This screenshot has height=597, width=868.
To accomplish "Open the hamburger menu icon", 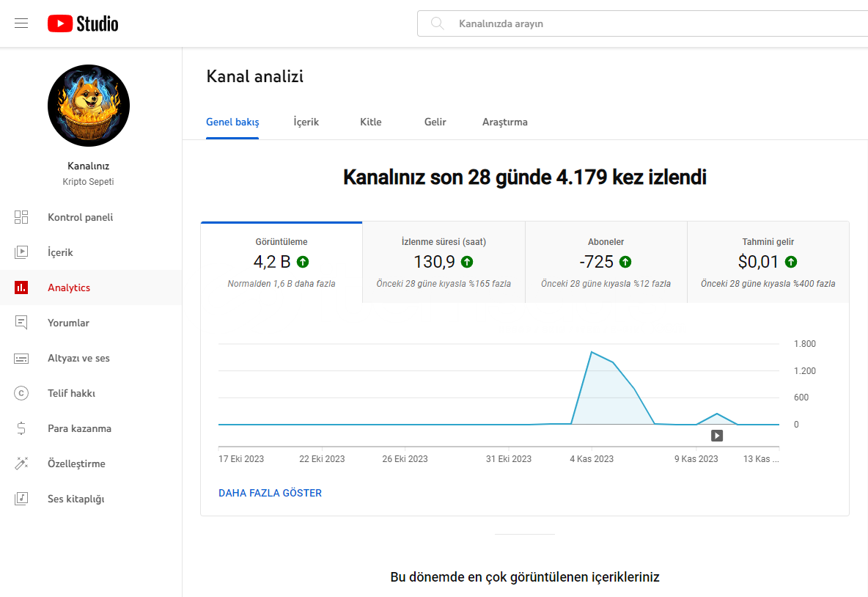I will pos(21,23).
